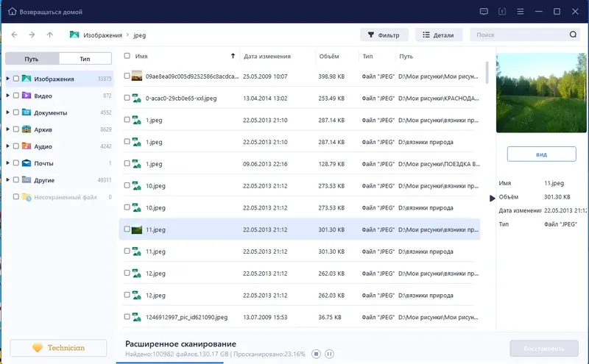Click the Аудио category icon

point(27,146)
